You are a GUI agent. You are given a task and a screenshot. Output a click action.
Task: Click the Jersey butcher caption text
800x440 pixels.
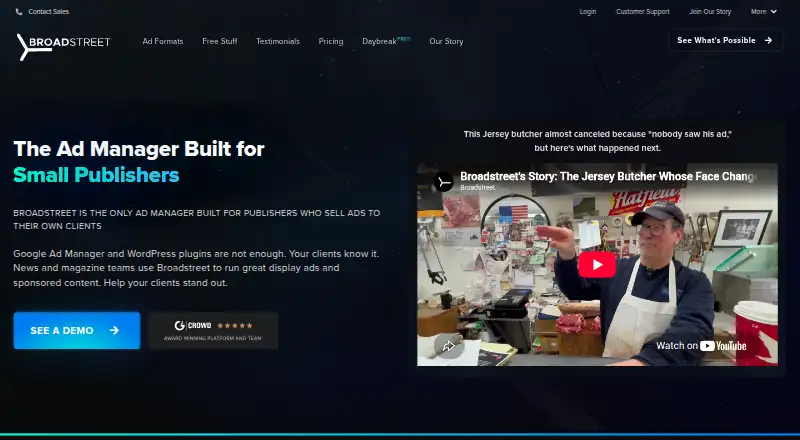[x=597, y=141]
